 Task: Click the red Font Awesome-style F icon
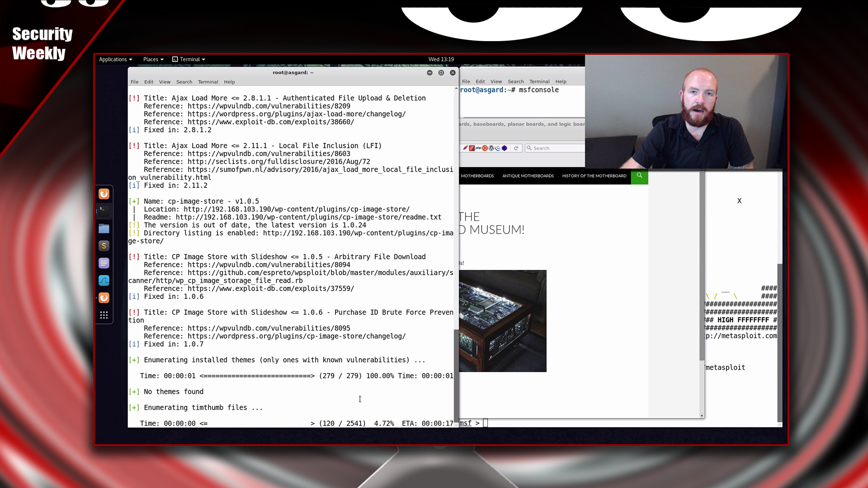(472, 148)
